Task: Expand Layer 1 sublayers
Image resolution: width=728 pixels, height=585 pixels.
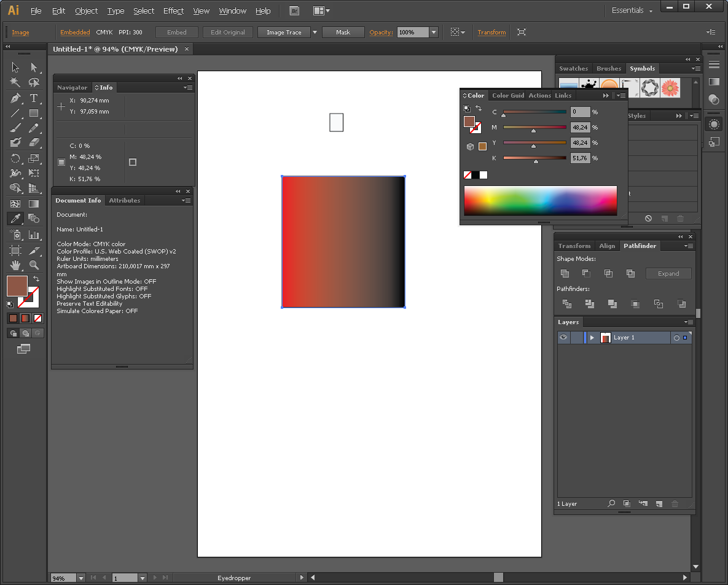Action: [592, 338]
